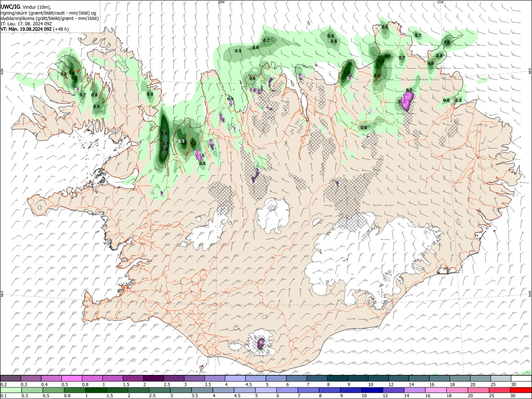The width and height of the screenshot is (532, 399).
Task: Click the '15W' longitude label at top
Action: (x=441, y=2)
